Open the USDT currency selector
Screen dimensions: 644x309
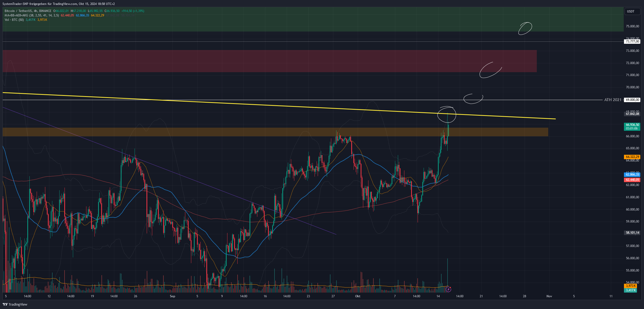click(x=632, y=11)
